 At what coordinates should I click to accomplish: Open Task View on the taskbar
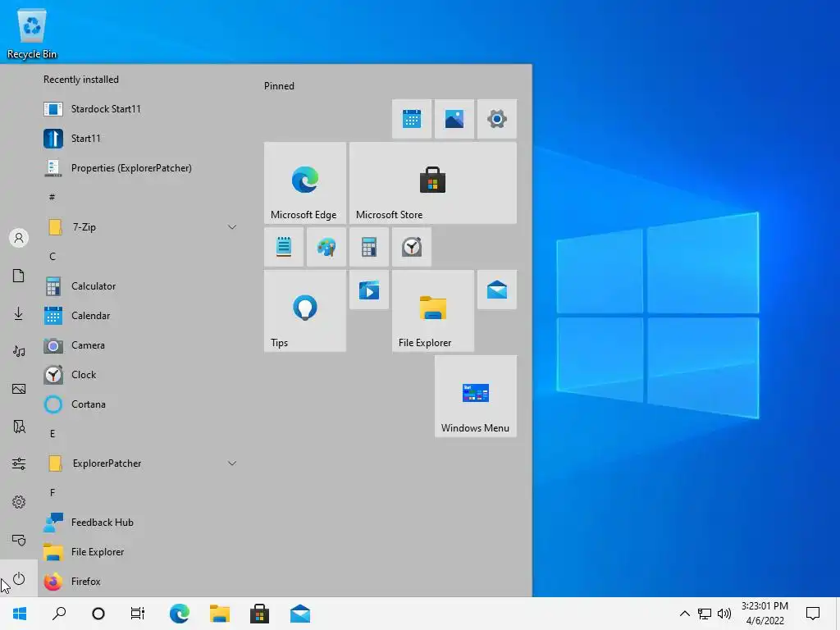pos(138,614)
